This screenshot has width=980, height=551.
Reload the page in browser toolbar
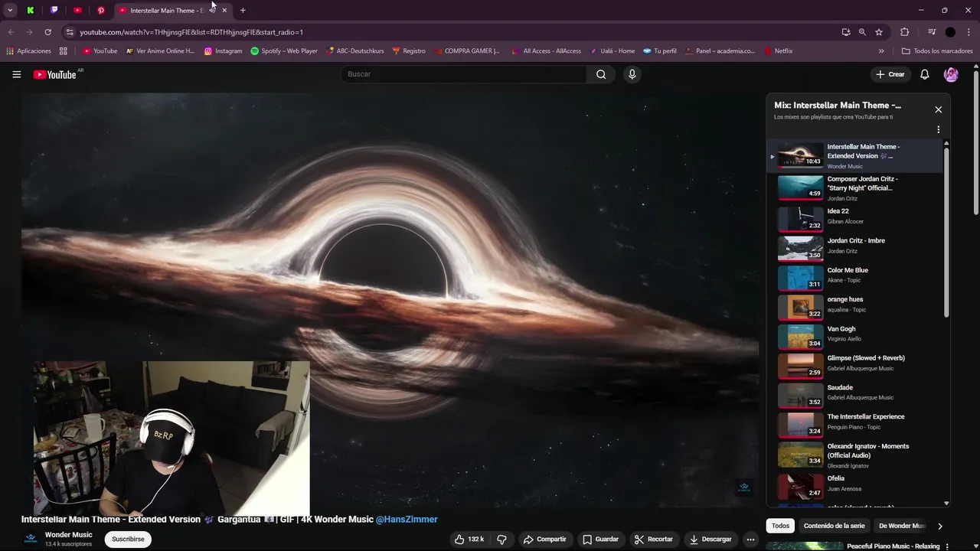47,32
